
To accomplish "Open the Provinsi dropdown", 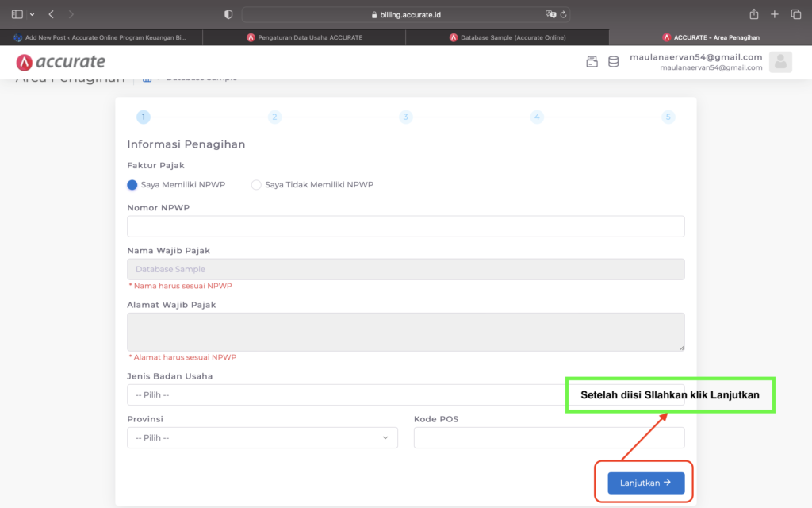I will click(x=262, y=437).
